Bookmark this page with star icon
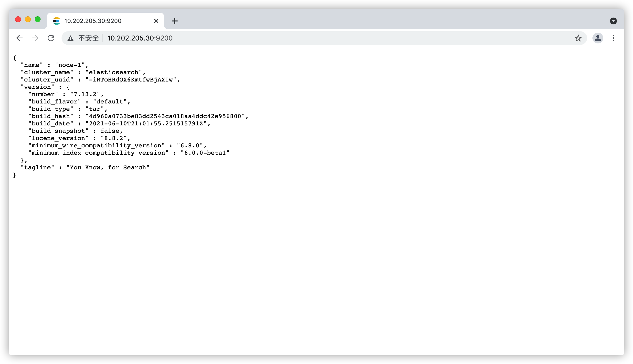 click(x=578, y=38)
